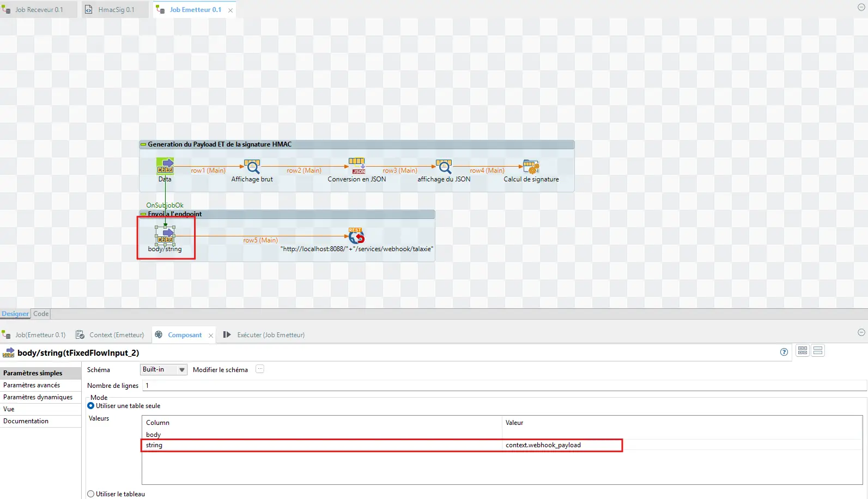
Task: Select the Calcul de signature component icon
Action: [x=531, y=166]
